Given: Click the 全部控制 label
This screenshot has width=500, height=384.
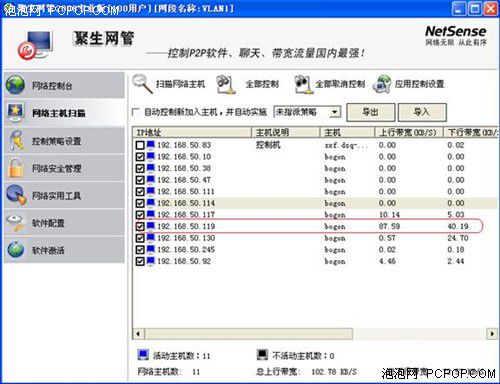Looking at the screenshot, I should [x=262, y=84].
